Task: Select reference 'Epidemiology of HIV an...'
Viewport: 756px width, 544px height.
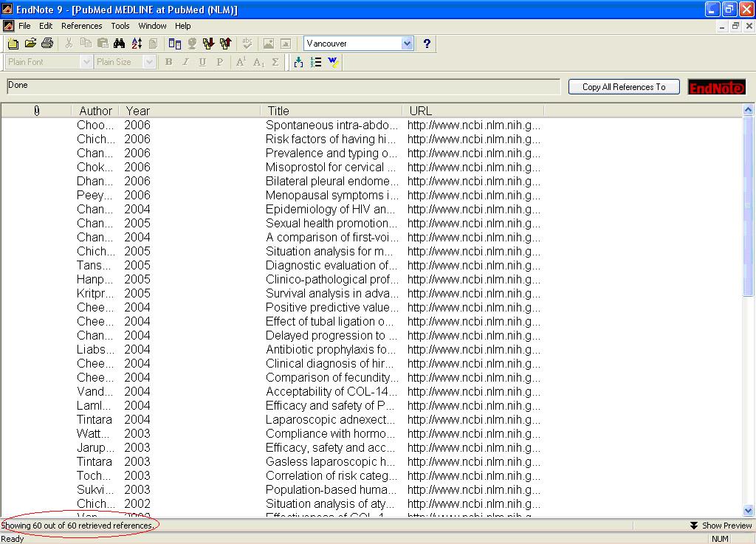Action: click(x=330, y=209)
